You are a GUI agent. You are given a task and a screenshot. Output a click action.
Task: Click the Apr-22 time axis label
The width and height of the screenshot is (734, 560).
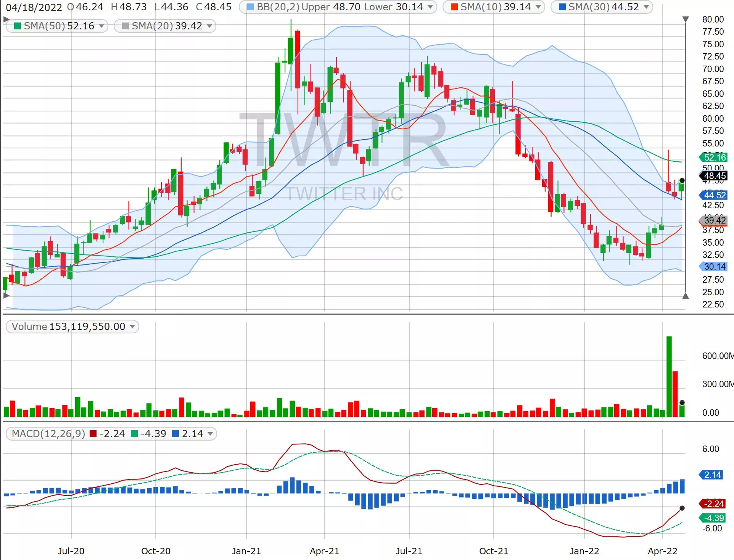click(x=663, y=551)
